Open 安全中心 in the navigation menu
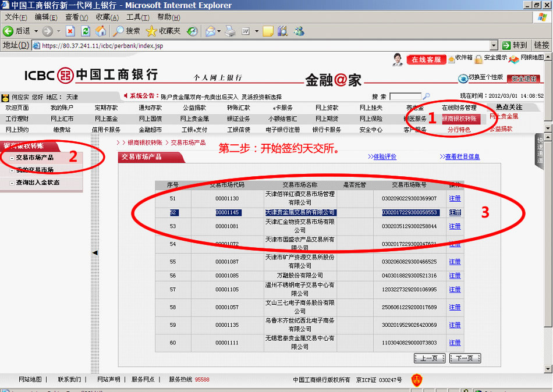 (371, 130)
